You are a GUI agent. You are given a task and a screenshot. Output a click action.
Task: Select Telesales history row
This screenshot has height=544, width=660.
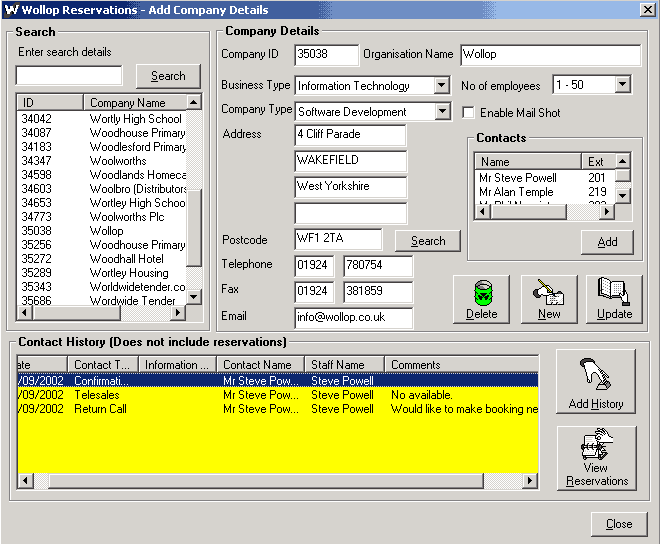point(278,395)
